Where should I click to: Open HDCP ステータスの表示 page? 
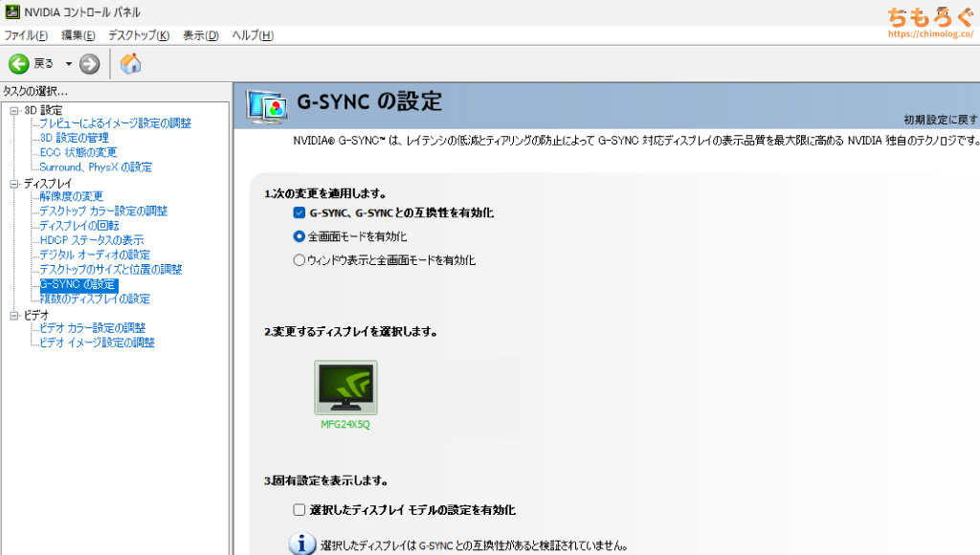91,240
